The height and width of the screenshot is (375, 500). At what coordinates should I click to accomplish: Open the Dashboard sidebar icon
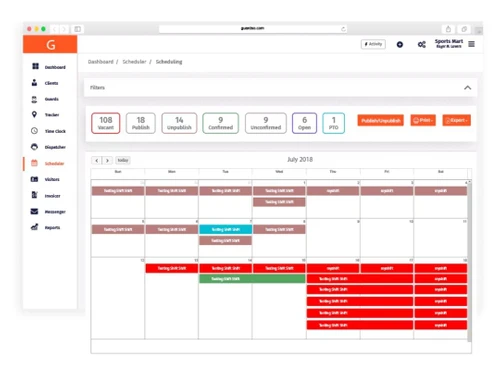coord(35,66)
